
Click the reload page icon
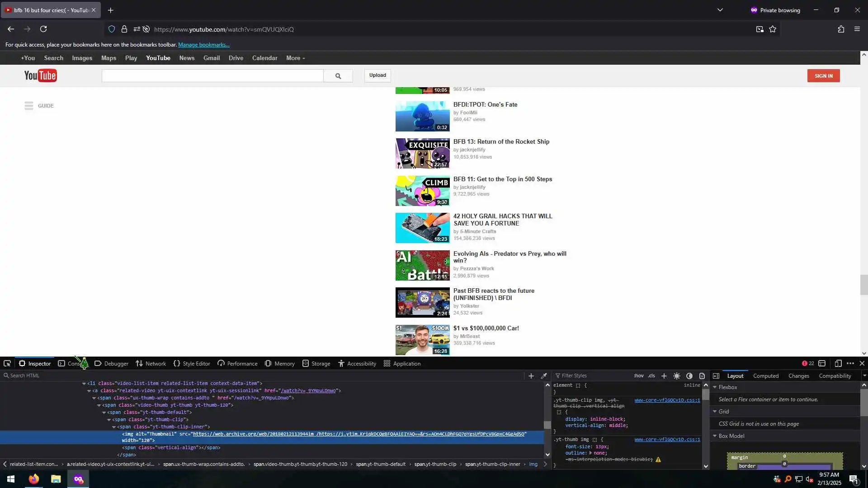[x=43, y=29]
